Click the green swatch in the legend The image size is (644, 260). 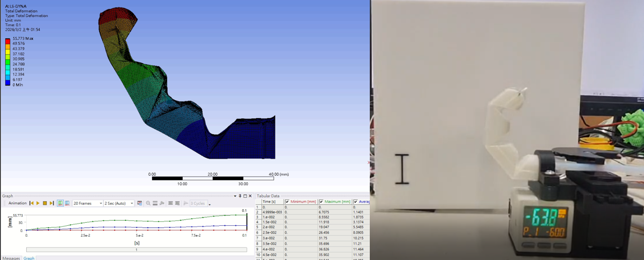click(8, 62)
